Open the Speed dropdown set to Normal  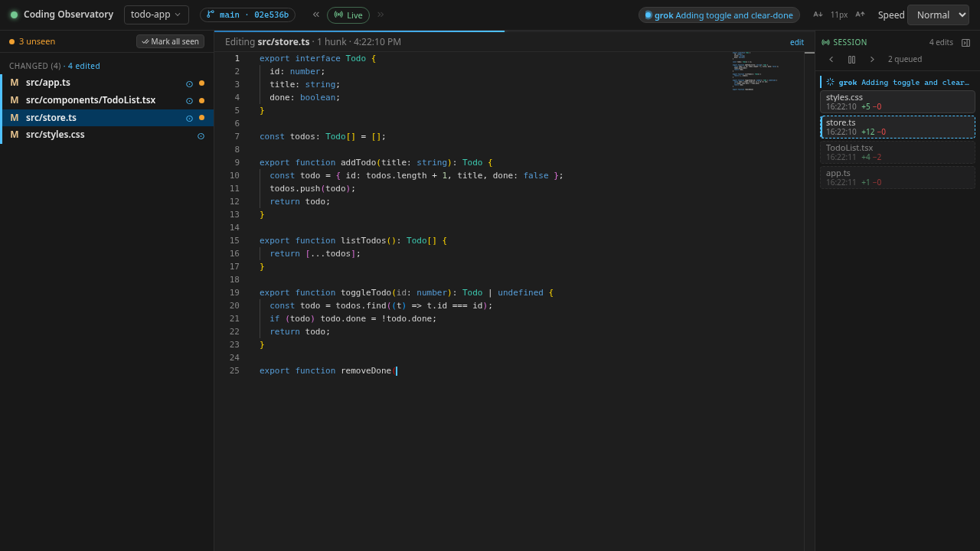938,15
